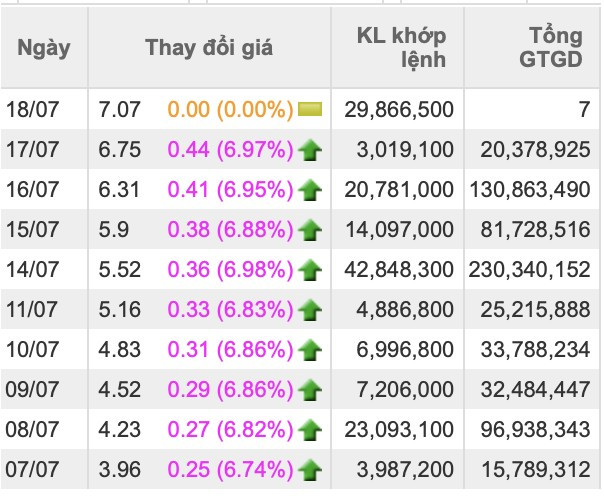The height and width of the screenshot is (498, 604).
Task: Click the 230,340,152 total value cell
Action: 529,269
